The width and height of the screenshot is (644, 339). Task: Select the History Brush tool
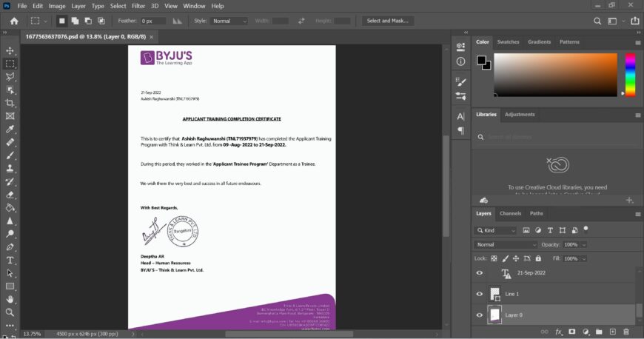10,181
